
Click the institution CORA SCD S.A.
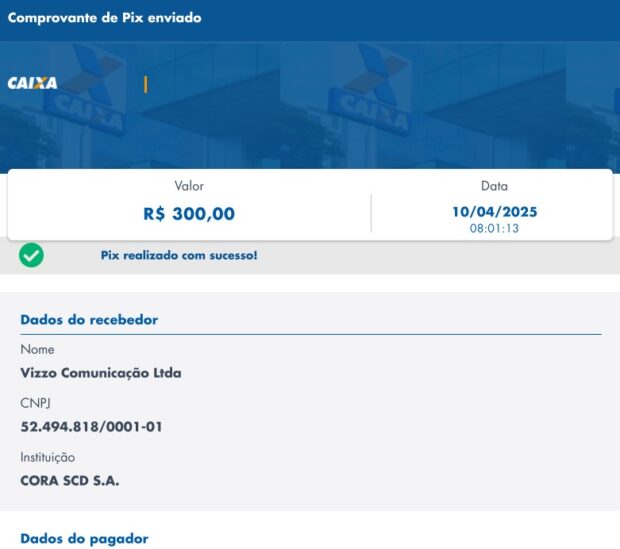[70, 481]
